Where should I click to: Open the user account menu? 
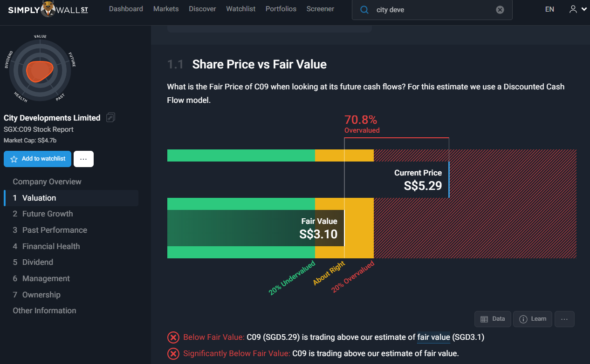click(577, 9)
